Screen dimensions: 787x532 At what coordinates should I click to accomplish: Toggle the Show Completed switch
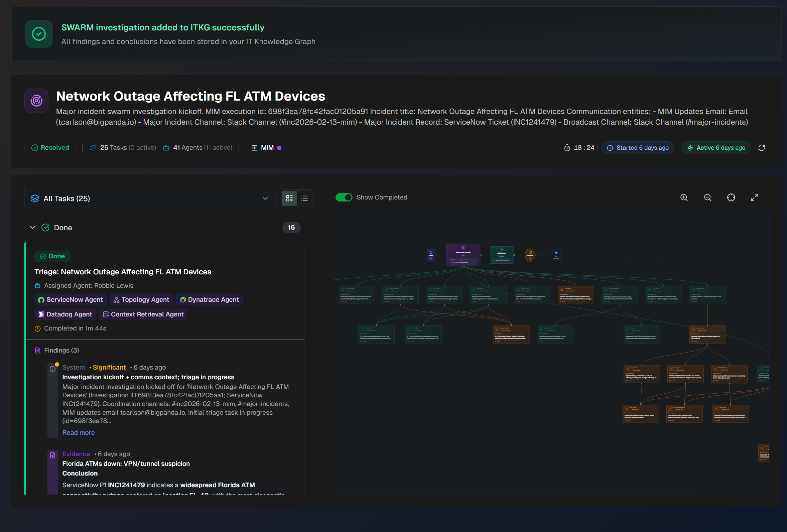(x=344, y=197)
